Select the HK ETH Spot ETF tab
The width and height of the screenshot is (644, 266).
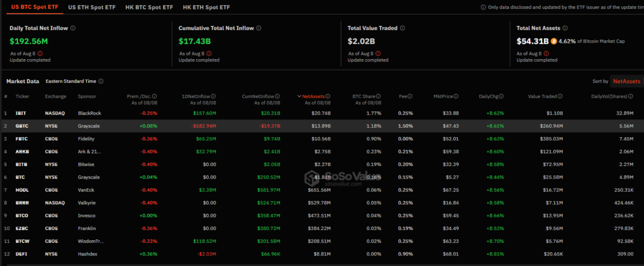tap(206, 8)
